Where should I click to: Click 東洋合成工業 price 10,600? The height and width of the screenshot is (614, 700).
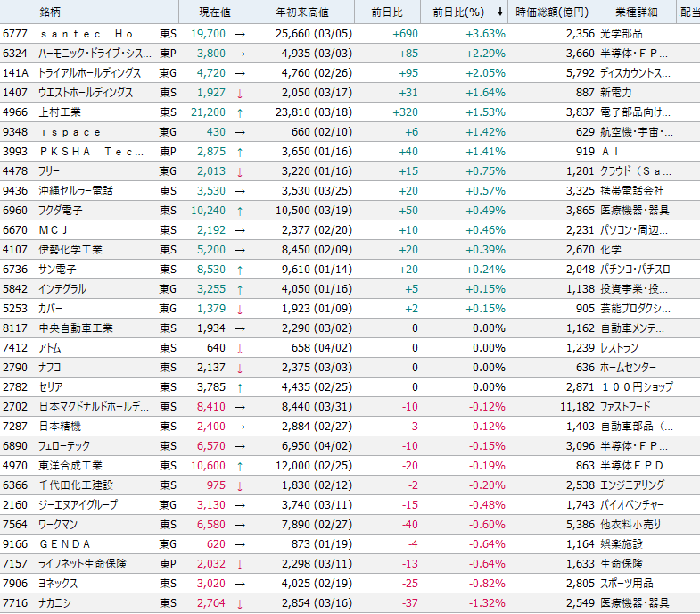208,466
